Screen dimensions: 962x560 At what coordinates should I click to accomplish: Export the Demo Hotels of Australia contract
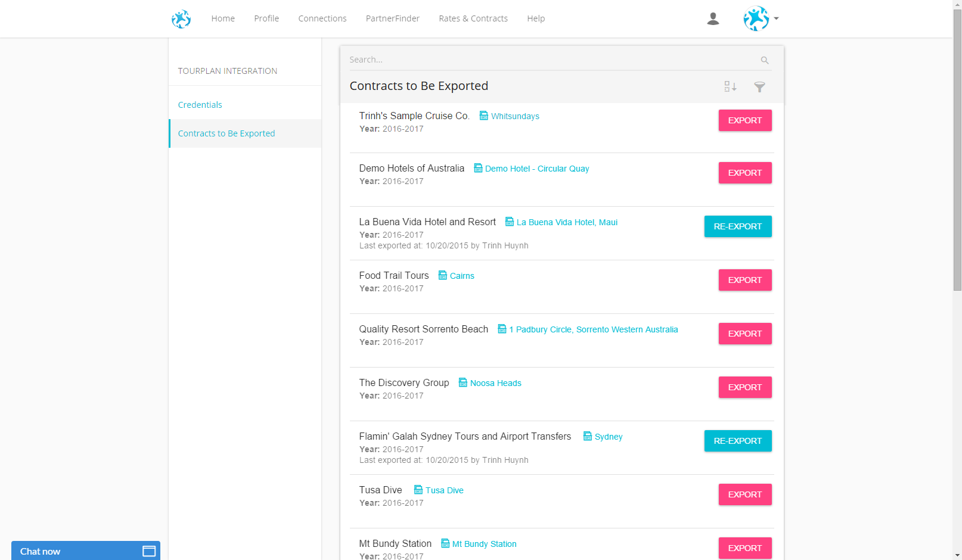point(745,173)
